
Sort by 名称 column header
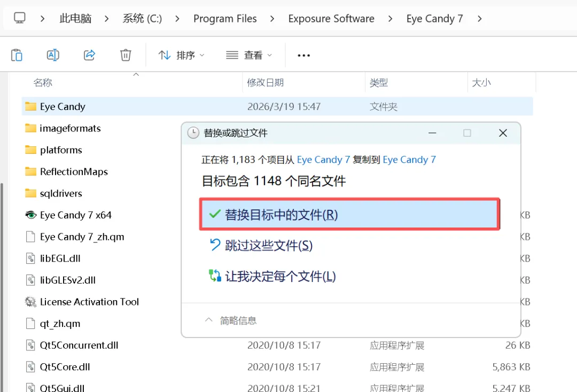[43, 82]
